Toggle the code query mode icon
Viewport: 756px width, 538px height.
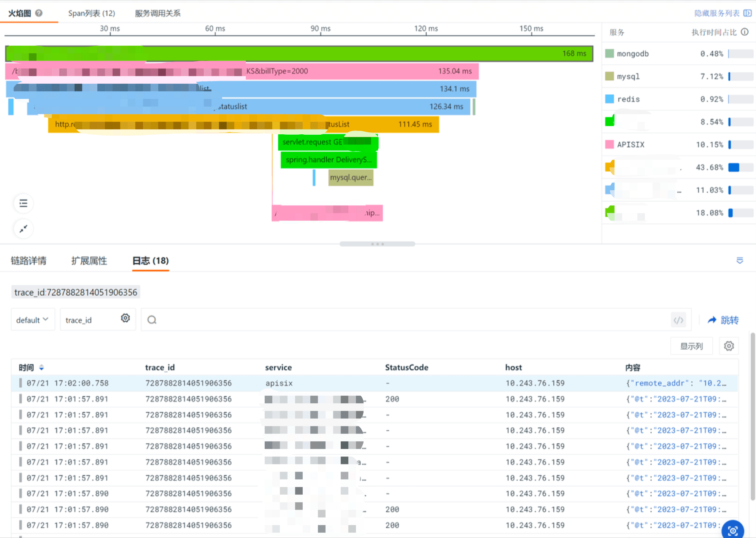[x=679, y=320]
